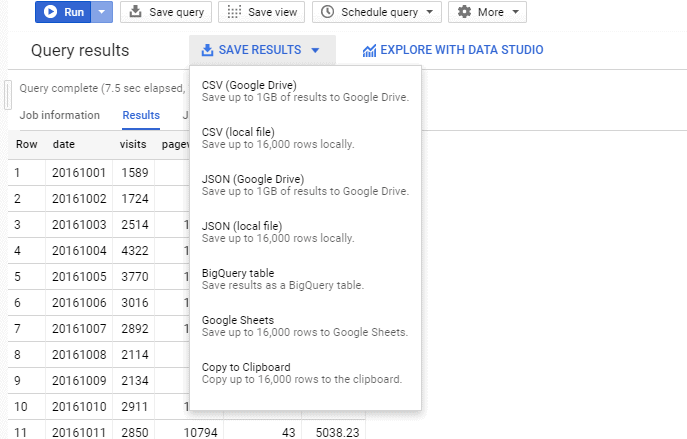Open the More settings dropdown
This screenshot has width=687, height=439.
(x=488, y=12)
